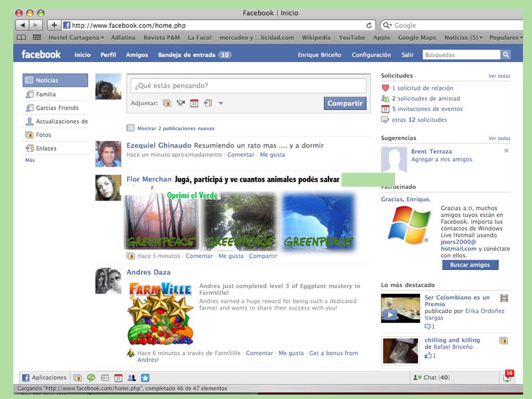
Task: Open Groups people icon in bottom bar
Action: click(x=132, y=377)
